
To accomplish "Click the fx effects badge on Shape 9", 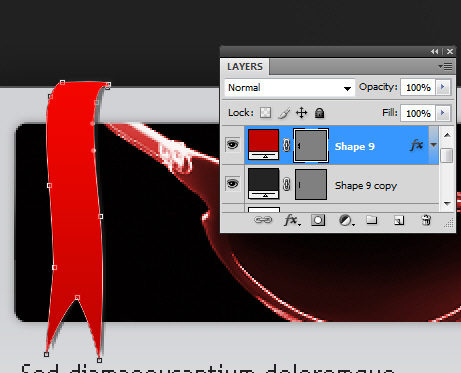I will (417, 145).
